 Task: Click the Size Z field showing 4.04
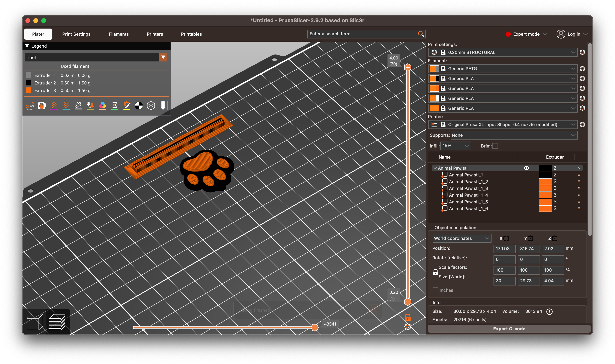[x=553, y=281]
